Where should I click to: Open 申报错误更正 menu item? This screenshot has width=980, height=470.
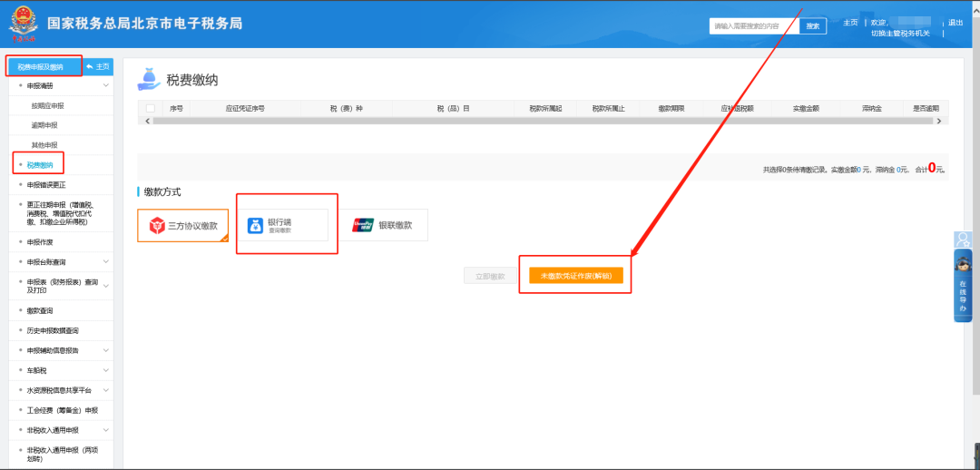(46, 185)
